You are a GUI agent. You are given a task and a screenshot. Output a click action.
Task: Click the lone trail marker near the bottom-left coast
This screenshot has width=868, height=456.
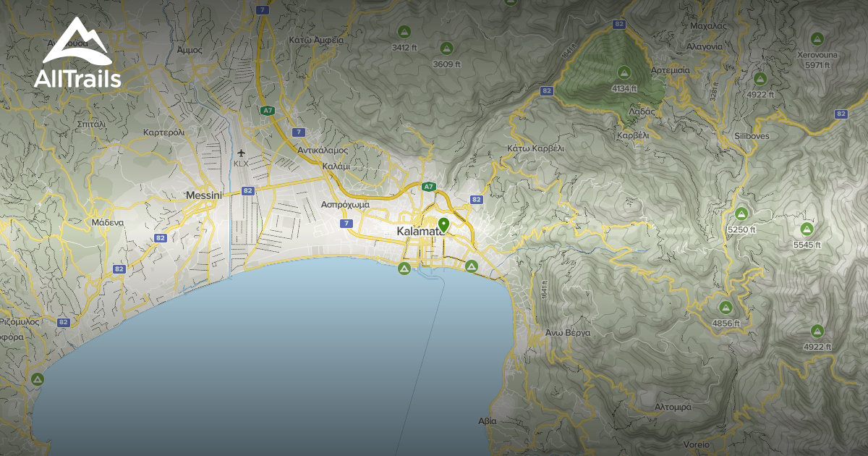pos(36,378)
